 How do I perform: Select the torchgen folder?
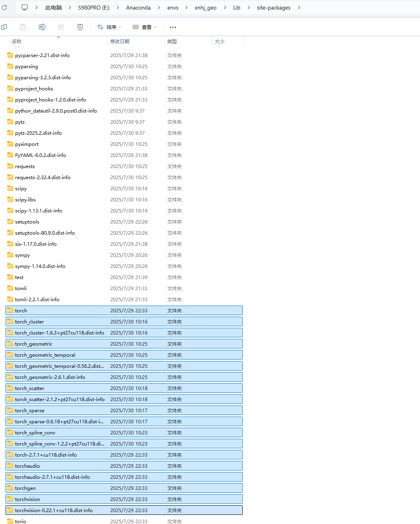(x=124, y=488)
